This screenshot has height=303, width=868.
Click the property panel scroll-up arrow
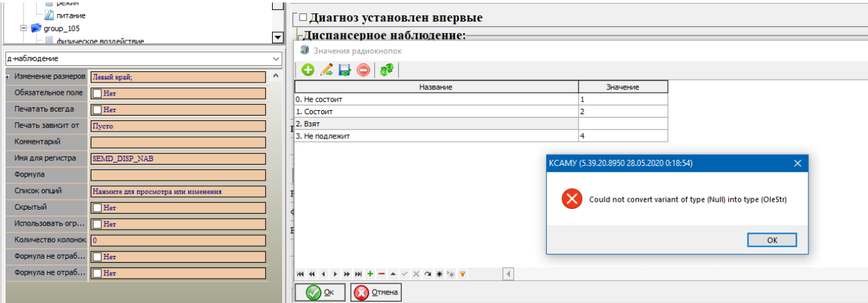277,76
